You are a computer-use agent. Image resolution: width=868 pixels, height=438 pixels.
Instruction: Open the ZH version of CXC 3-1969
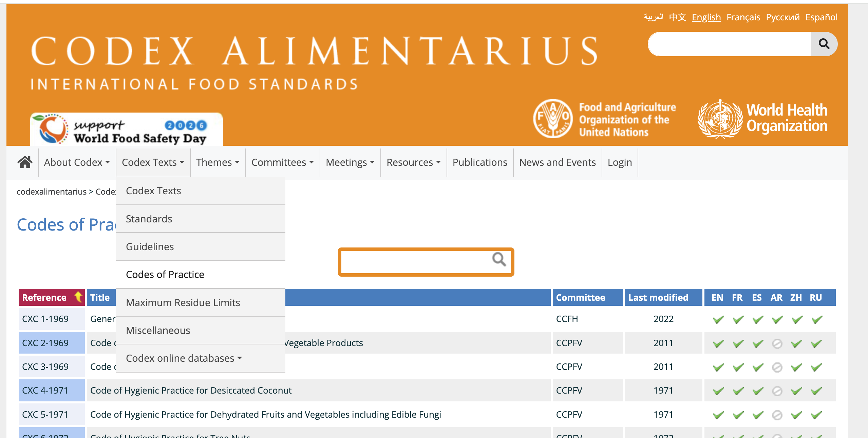pyautogui.click(x=797, y=367)
